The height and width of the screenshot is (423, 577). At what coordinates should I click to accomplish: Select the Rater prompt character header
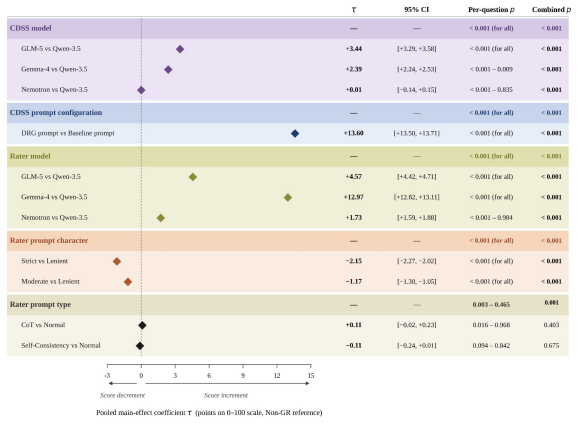pyautogui.click(x=49, y=241)
